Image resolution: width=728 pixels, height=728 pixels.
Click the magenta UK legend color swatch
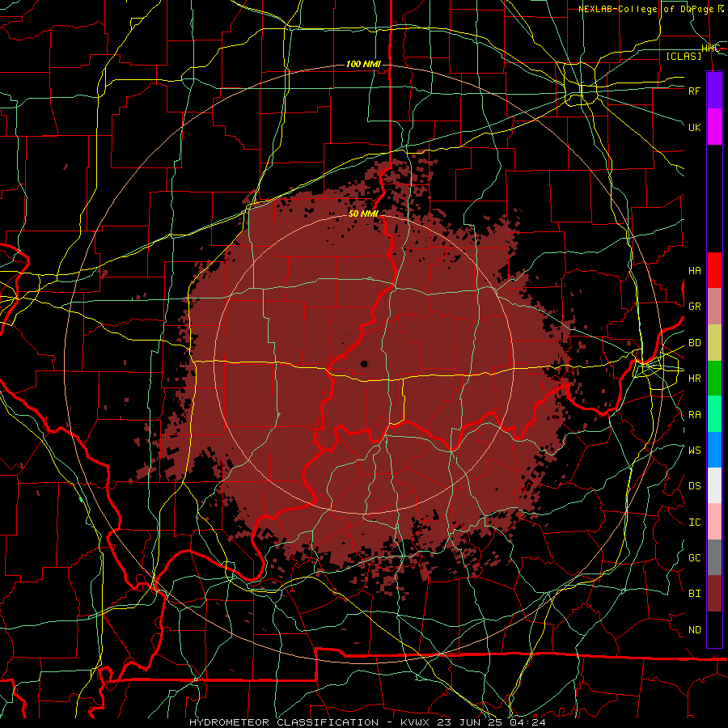[x=714, y=127]
